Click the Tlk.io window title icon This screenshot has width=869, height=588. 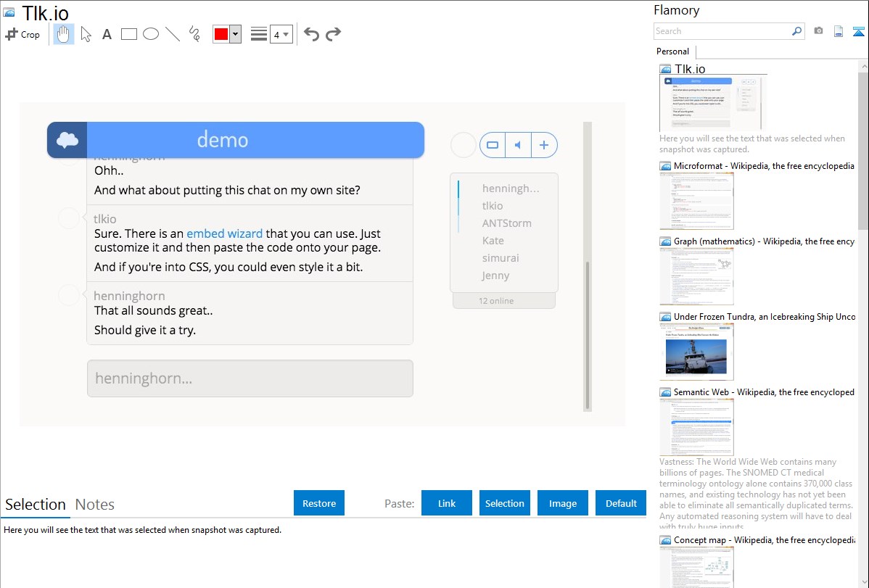click(9, 12)
